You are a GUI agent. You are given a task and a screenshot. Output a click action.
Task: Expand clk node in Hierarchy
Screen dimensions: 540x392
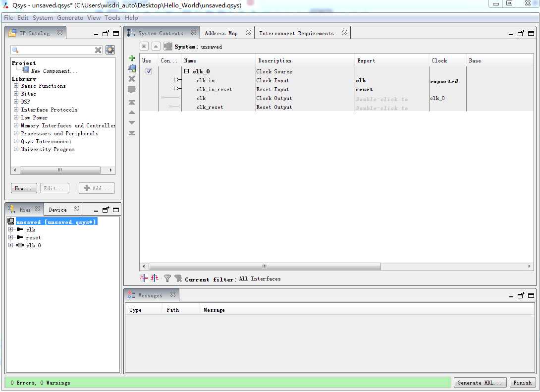click(11, 229)
